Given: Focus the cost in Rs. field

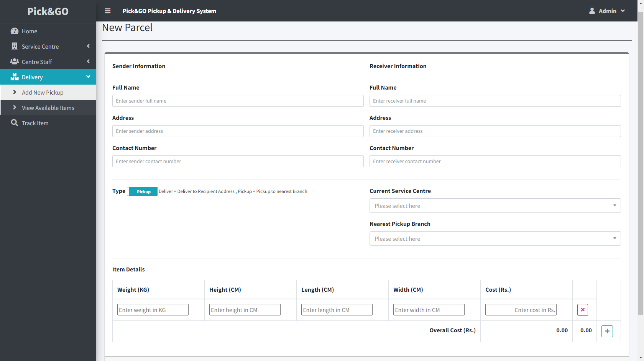Looking at the screenshot, I should tap(521, 310).
